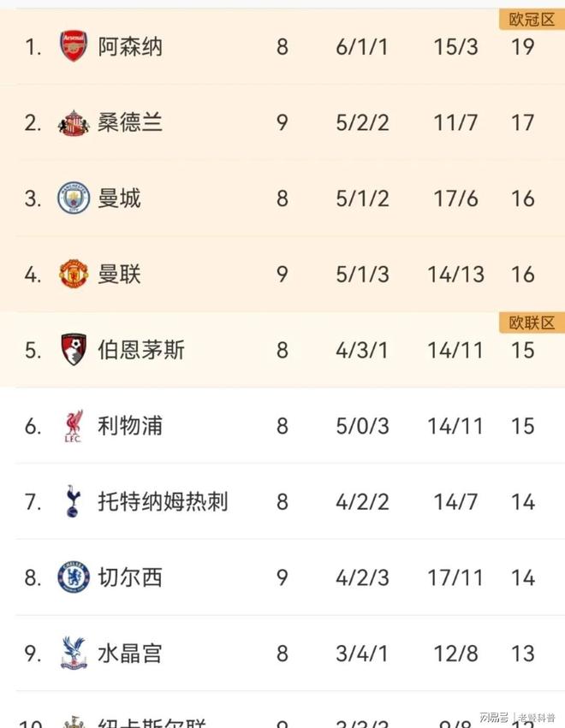
Task: Open the 桑德兰 team page
Action: click(130, 122)
